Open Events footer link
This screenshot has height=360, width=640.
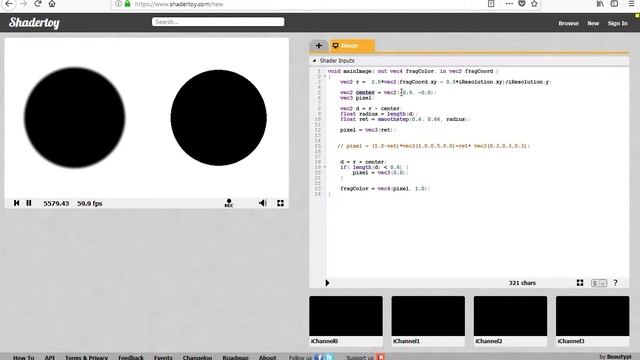[163, 357]
